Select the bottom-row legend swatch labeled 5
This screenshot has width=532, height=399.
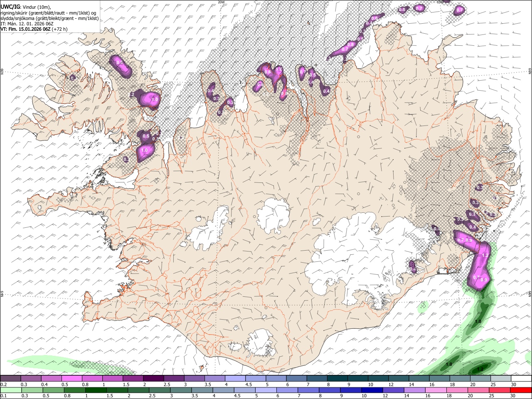coord(265,390)
